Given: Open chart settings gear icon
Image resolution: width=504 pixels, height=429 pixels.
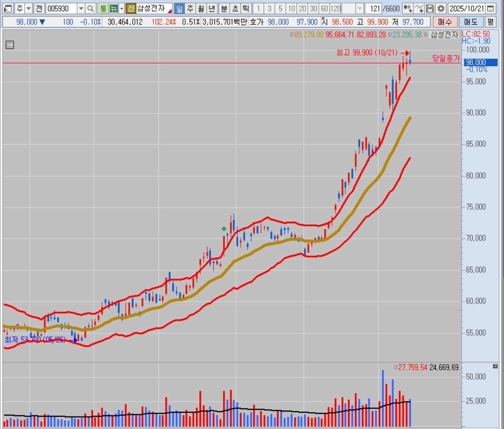Looking at the screenshot, I should tap(441, 8).
